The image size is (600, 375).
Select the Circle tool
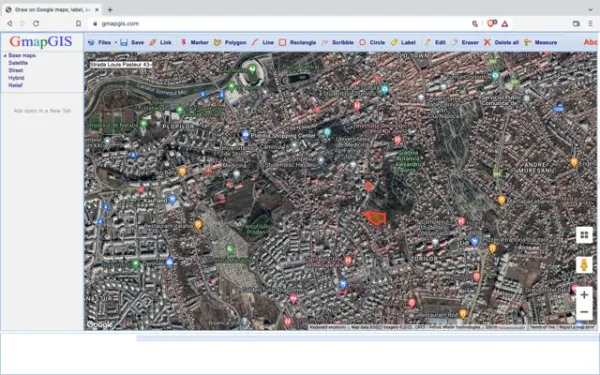372,42
